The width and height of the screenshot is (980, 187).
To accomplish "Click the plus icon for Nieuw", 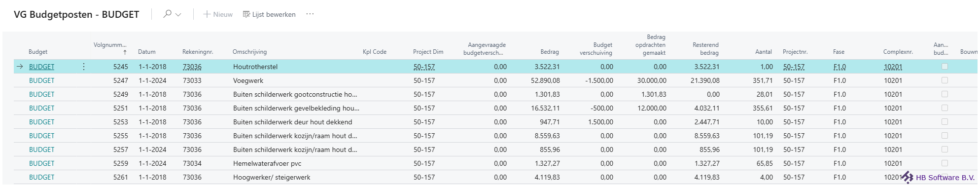I will pyautogui.click(x=207, y=14).
